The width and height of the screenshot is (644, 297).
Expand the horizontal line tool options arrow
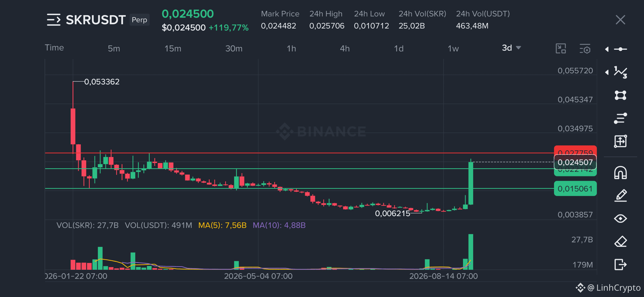tap(607, 49)
